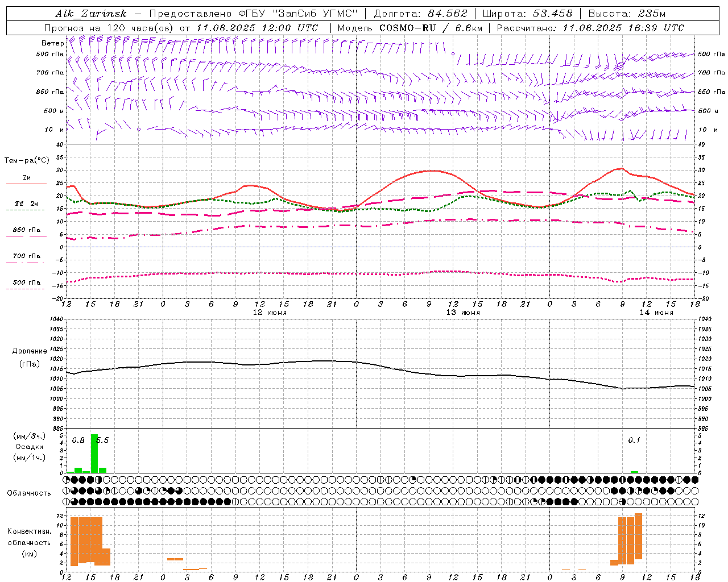Viewport: 728px width, 582px height.
Task: Click the date label 13 июня
Action: pyautogui.click(x=463, y=313)
